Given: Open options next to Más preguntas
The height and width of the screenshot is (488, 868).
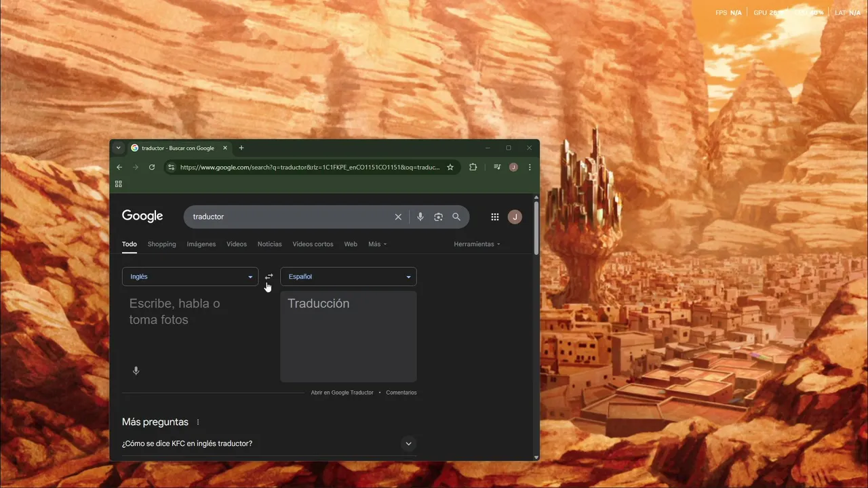Looking at the screenshot, I should 198,422.
